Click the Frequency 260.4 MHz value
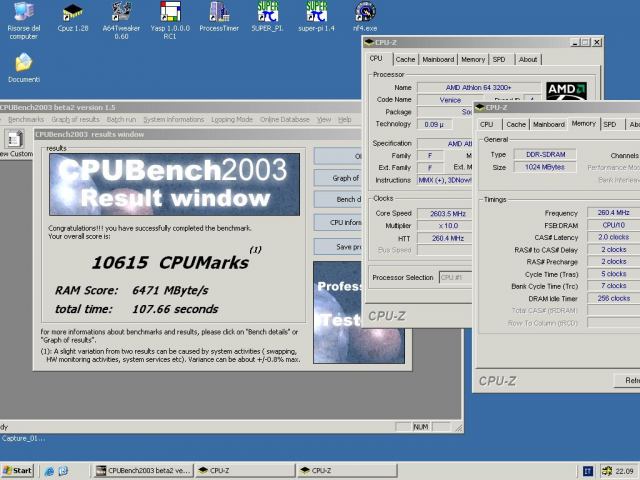This screenshot has width=640, height=480. [613, 213]
